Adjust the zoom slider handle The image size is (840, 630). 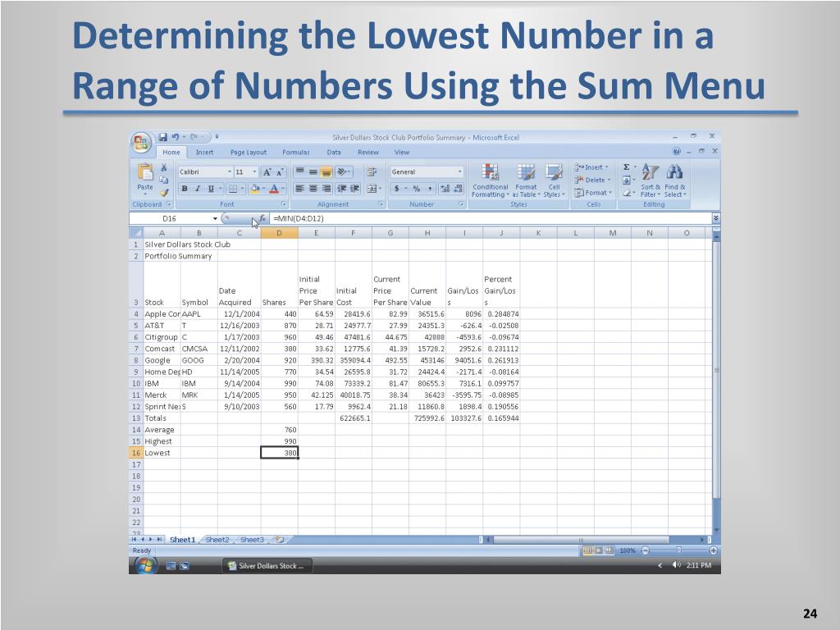pyautogui.click(x=679, y=550)
